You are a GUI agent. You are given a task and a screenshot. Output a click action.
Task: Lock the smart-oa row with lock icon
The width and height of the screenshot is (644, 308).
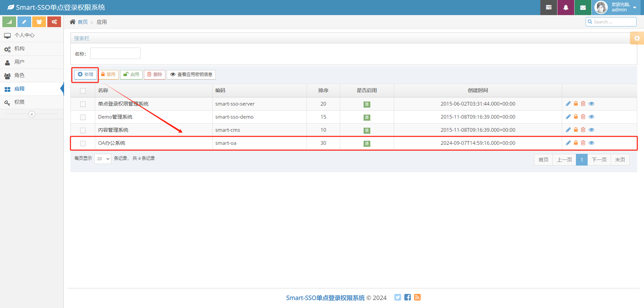tap(576, 143)
